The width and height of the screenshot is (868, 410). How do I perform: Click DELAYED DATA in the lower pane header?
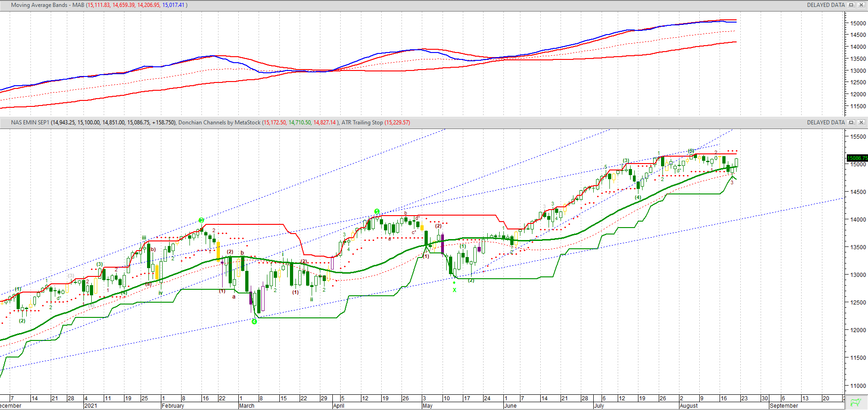pos(826,123)
